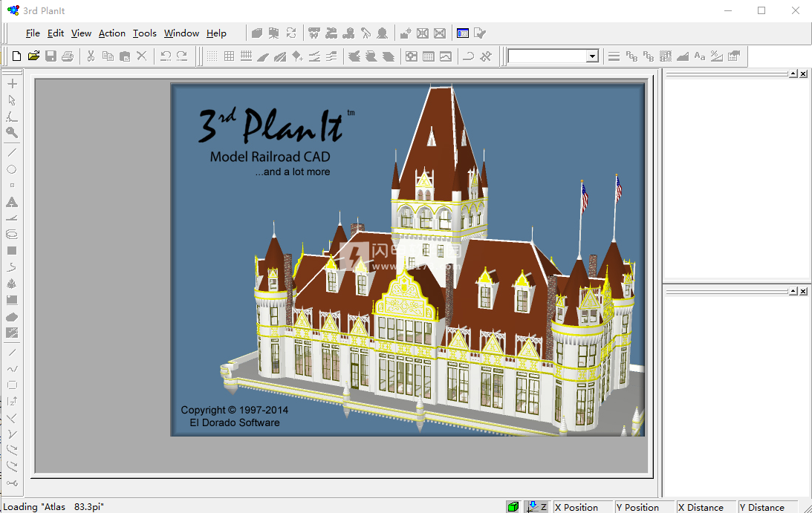Open the Action menu
This screenshot has width=812, height=513.
[112, 33]
